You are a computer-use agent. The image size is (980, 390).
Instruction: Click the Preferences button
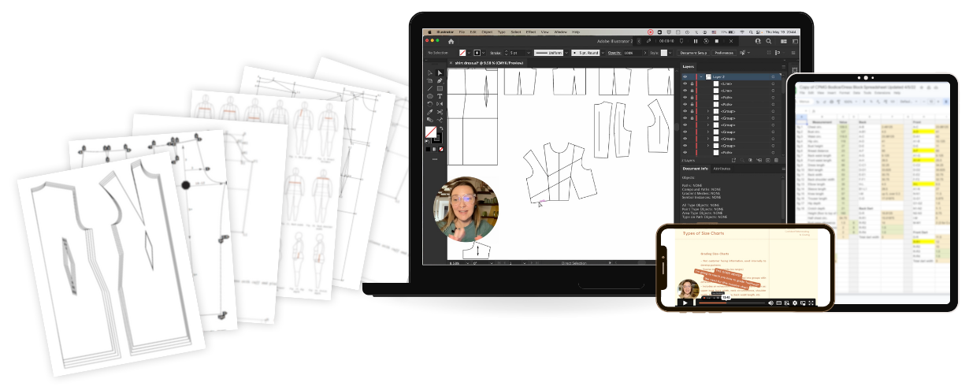click(x=724, y=53)
